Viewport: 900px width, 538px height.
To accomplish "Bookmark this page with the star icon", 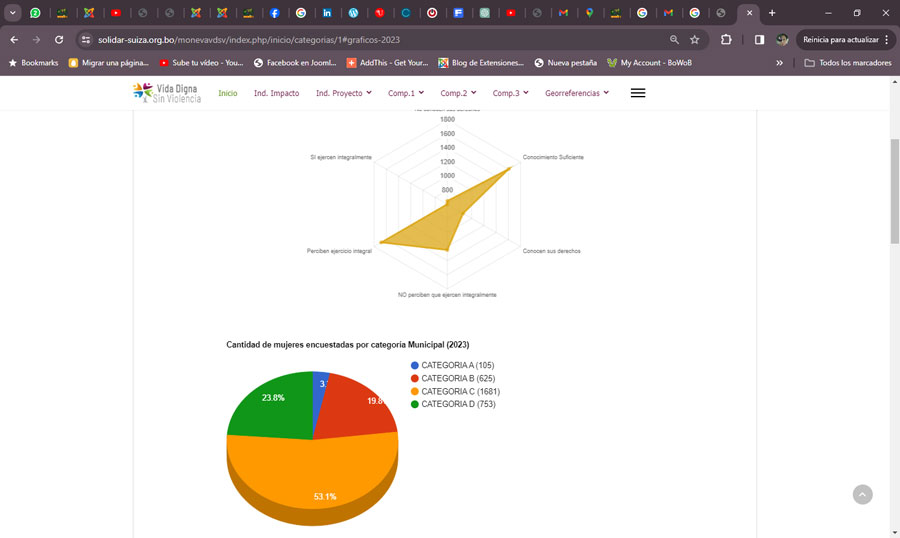I will click(694, 40).
